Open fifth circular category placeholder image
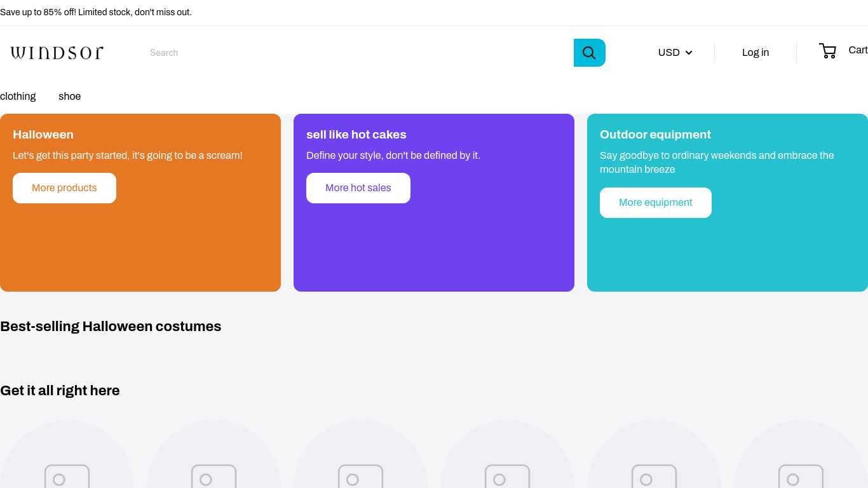 654,454
